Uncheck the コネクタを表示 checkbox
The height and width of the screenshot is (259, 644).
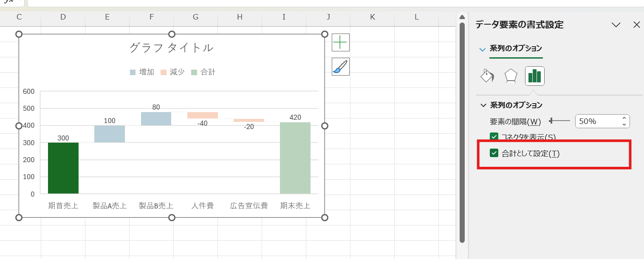[x=494, y=137]
